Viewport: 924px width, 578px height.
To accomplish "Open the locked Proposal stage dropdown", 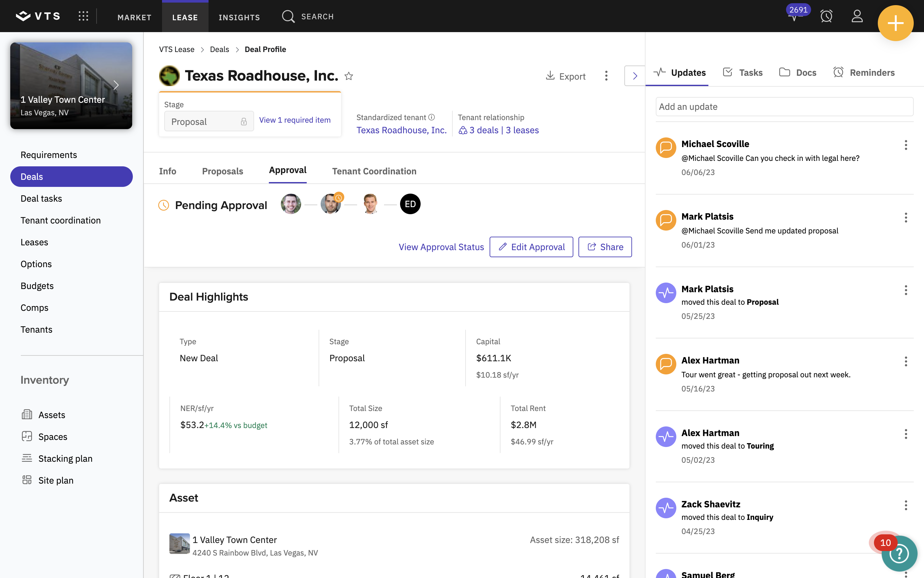I will tap(209, 122).
